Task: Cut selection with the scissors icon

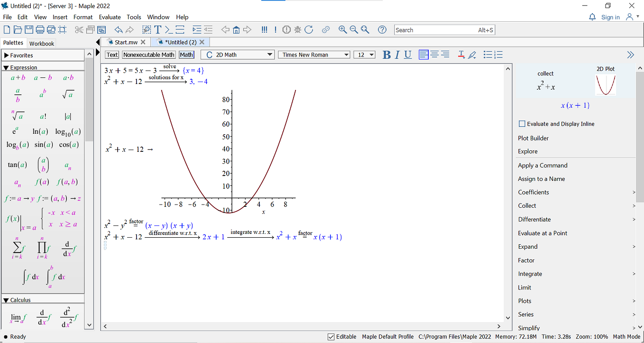Action: click(79, 30)
